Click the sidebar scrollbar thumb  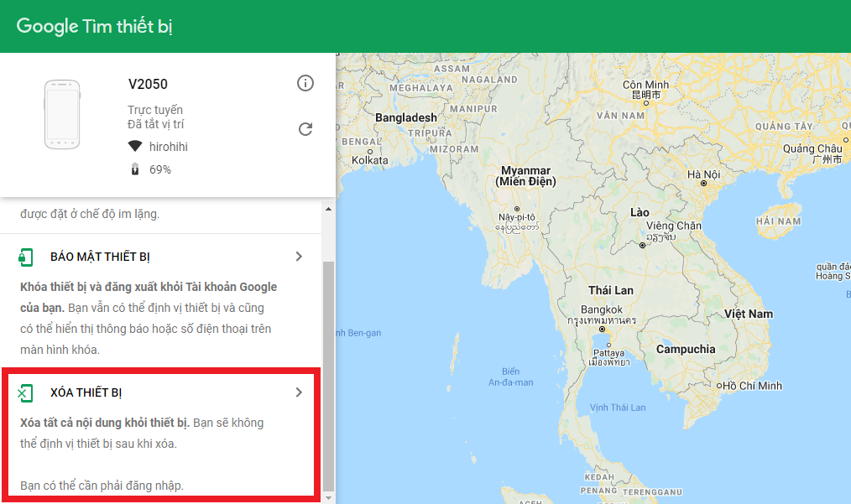click(328, 376)
